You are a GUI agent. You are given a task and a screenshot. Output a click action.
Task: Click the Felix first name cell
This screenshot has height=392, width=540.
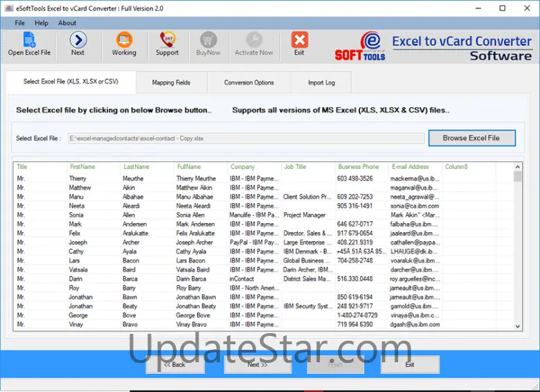75,233
